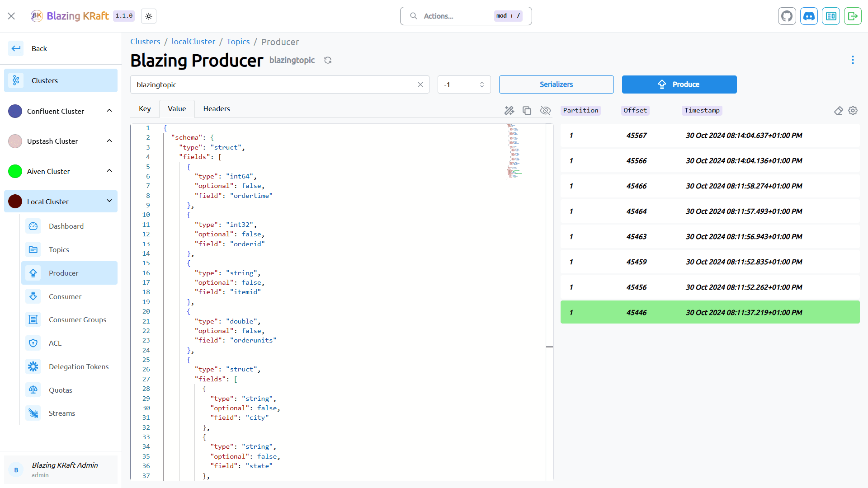The image size is (868, 488).
Task: Open the ACL shield icon
Action: (33, 343)
